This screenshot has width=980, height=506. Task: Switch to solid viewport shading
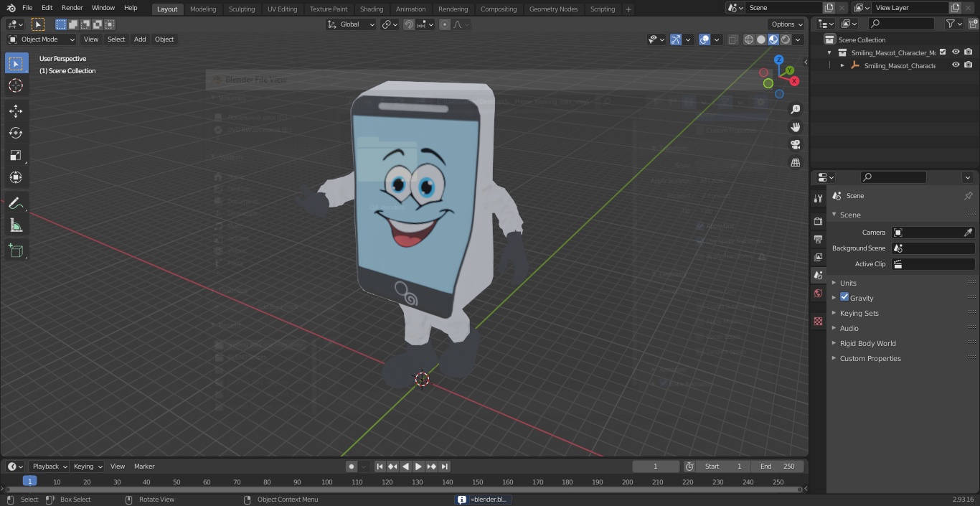pyautogui.click(x=761, y=39)
